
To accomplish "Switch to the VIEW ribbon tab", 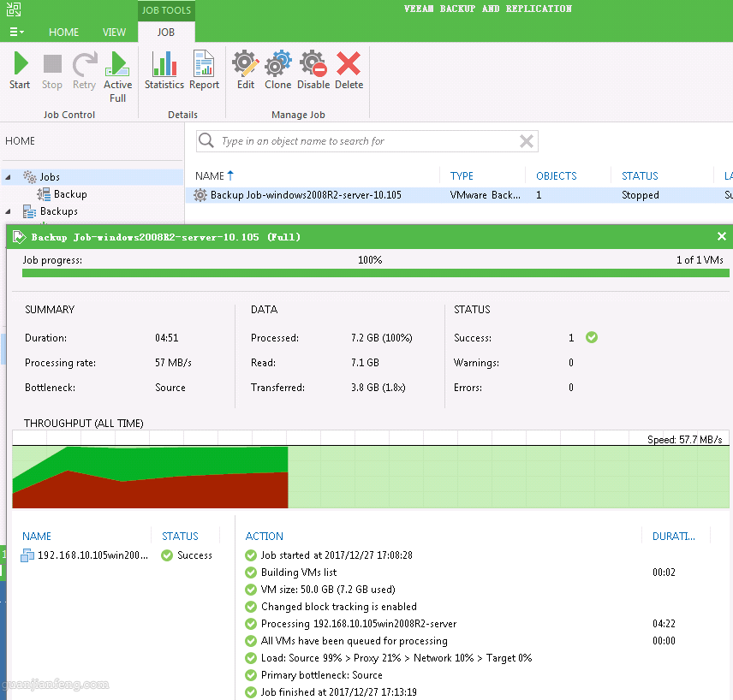I will (x=114, y=32).
